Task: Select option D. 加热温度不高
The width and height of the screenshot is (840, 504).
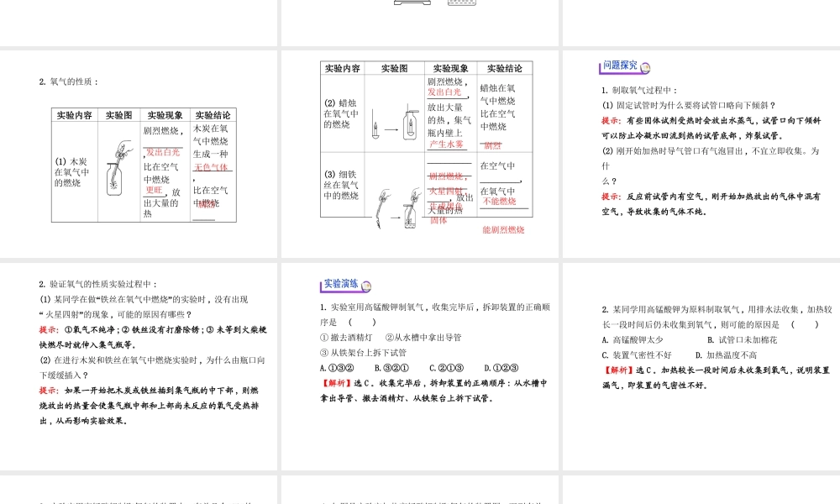Action: point(726,355)
